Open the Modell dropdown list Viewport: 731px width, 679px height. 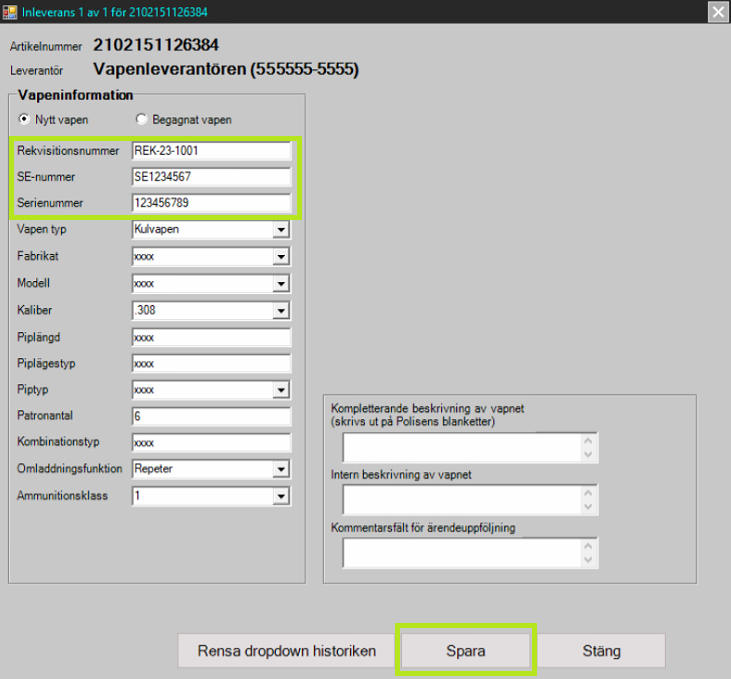click(280, 284)
